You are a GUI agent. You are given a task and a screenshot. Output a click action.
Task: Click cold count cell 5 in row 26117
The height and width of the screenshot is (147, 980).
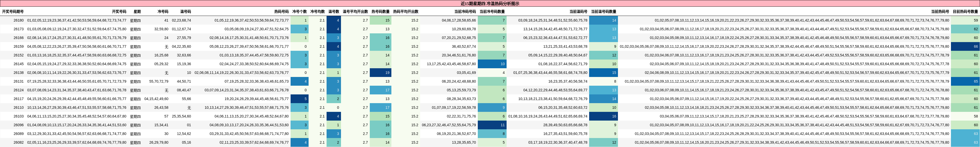(x=299, y=99)
